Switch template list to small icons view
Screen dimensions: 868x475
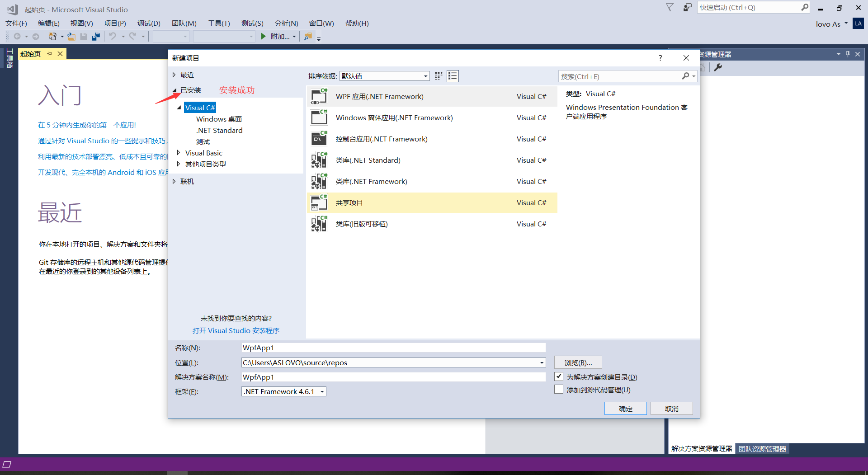(x=439, y=76)
